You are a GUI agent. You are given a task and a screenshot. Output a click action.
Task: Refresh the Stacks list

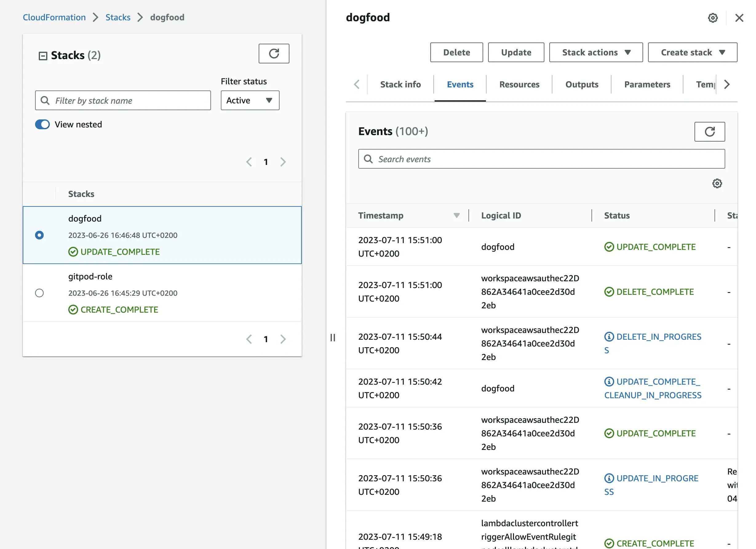pyautogui.click(x=274, y=53)
